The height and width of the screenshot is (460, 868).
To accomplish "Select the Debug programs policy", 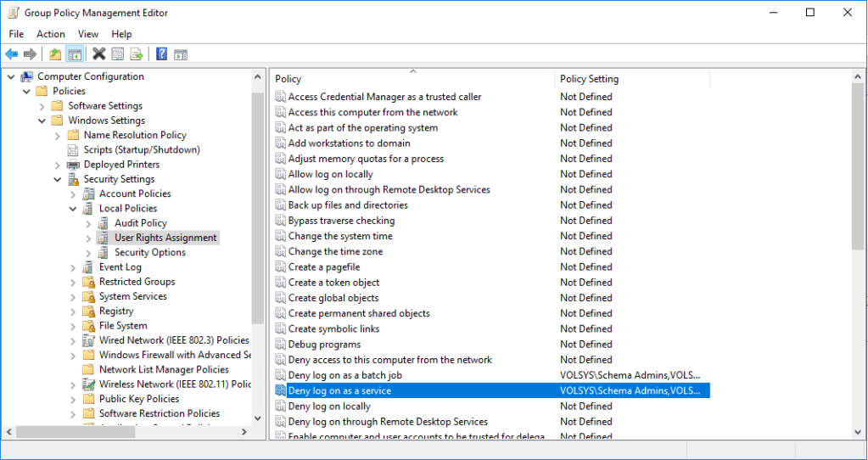I will tap(324, 345).
